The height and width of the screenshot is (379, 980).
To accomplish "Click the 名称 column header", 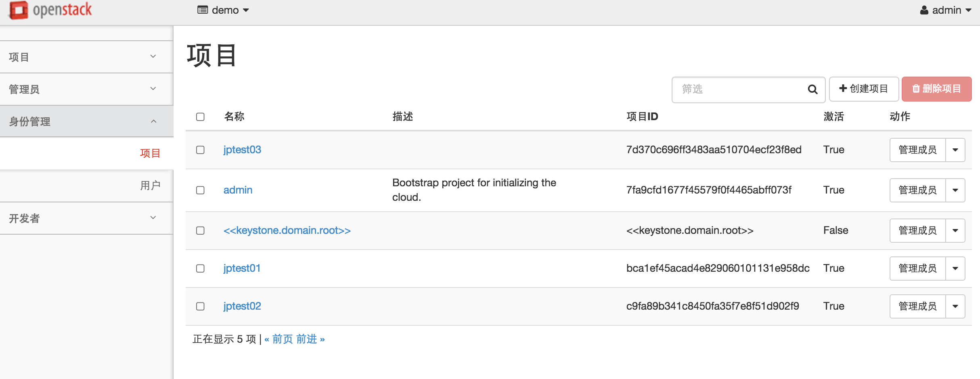I will click(x=234, y=117).
